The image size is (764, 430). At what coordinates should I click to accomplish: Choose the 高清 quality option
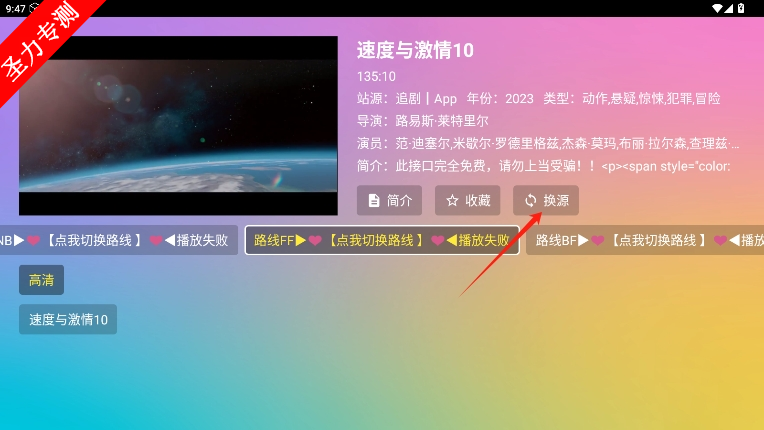[41, 280]
